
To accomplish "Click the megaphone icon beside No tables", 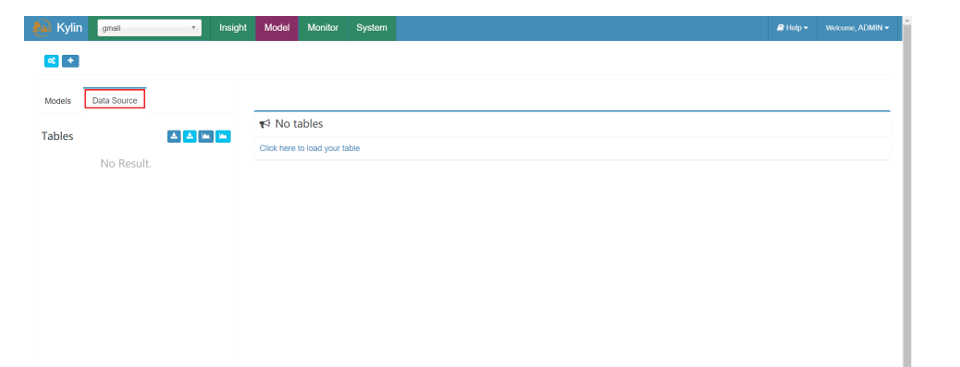I will click(264, 124).
